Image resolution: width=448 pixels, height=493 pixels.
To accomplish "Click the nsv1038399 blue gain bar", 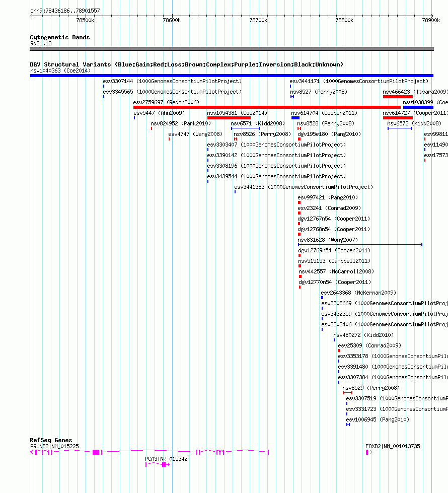I will [418, 107].
